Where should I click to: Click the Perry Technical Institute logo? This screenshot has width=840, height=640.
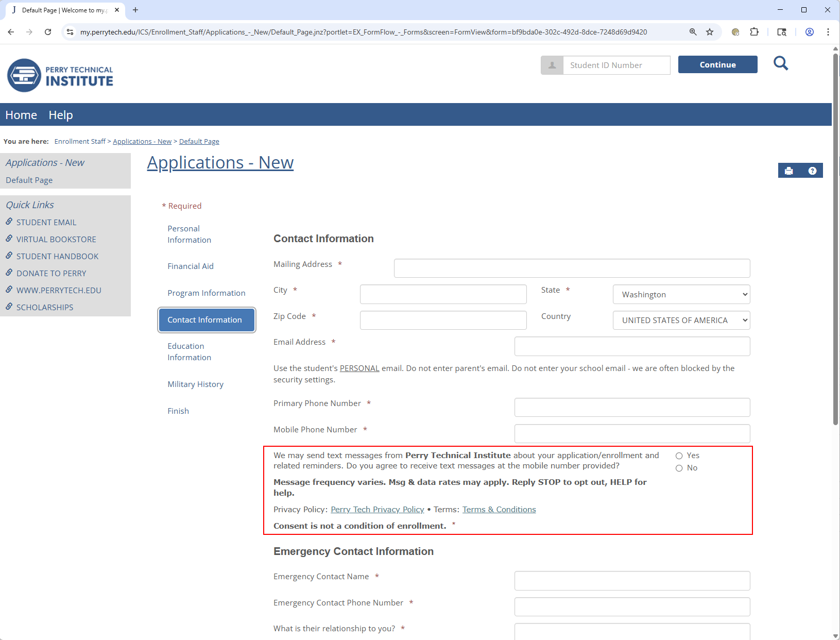pyautogui.click(x=60, y=76)
